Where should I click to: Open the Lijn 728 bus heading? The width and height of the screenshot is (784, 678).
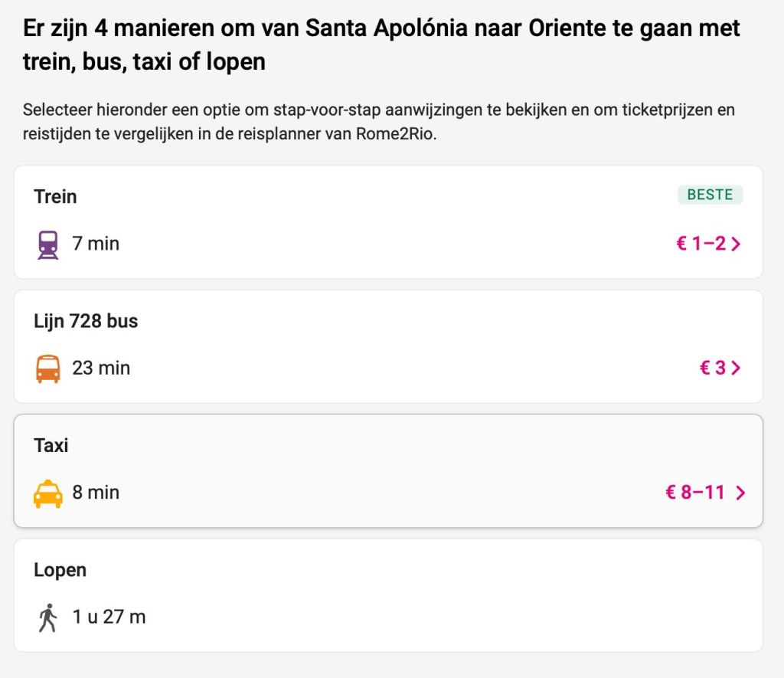tap(86, 321)
